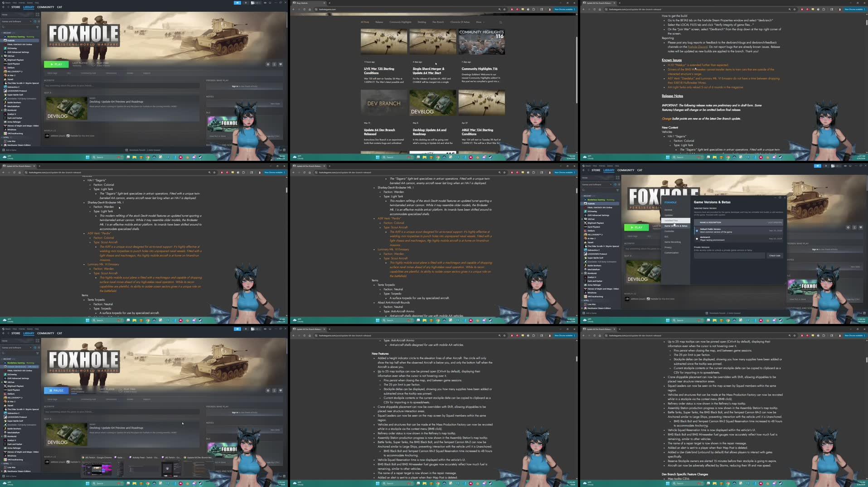Open Activity Feed - Twitch taskbar preview thumbnail
This screenshot has height=487, width=868.
pos(143,467)
